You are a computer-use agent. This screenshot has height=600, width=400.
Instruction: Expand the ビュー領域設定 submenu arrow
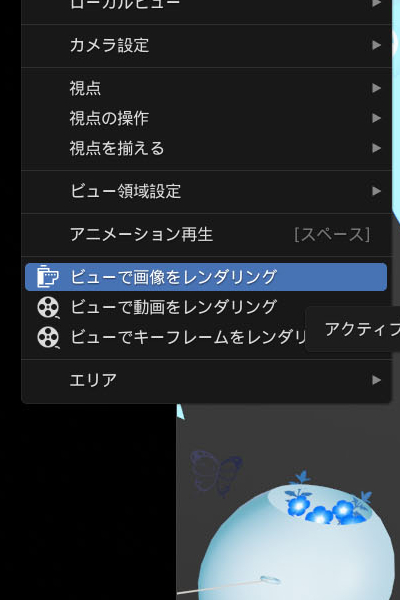[x=377, y=191]
